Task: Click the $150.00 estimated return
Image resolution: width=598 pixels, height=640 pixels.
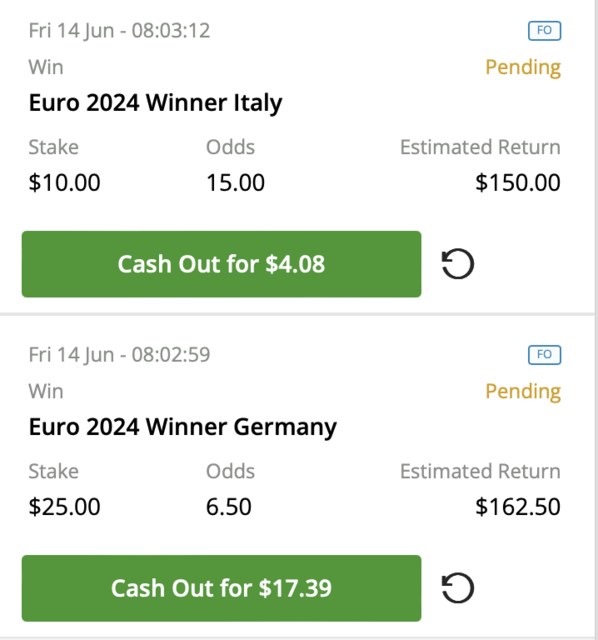Action: pyautogui.click(x=518, y=182)
